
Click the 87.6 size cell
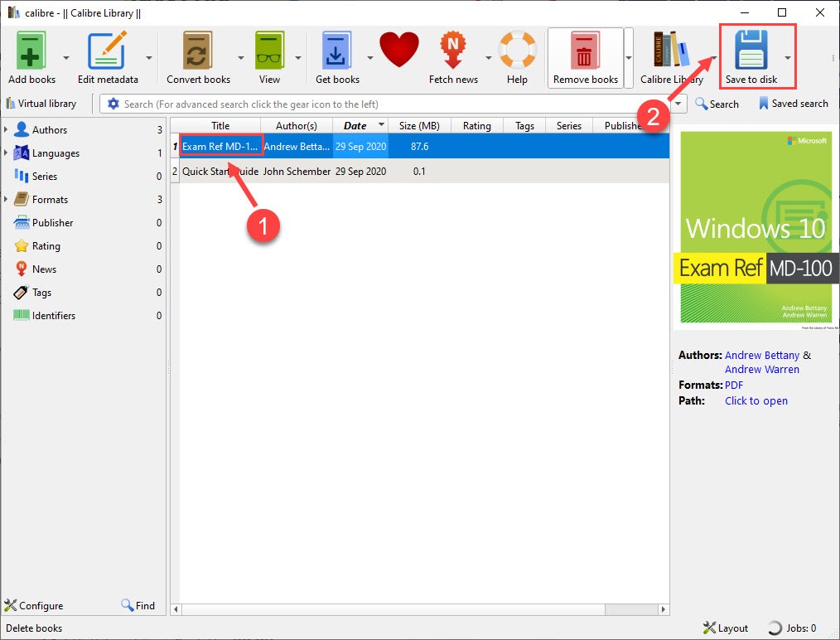click(x=419, y=147)
